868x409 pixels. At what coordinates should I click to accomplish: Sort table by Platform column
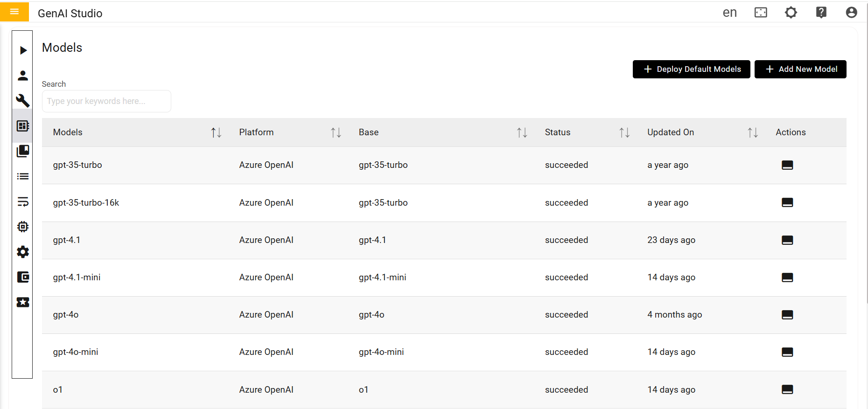tap(336, 132)
